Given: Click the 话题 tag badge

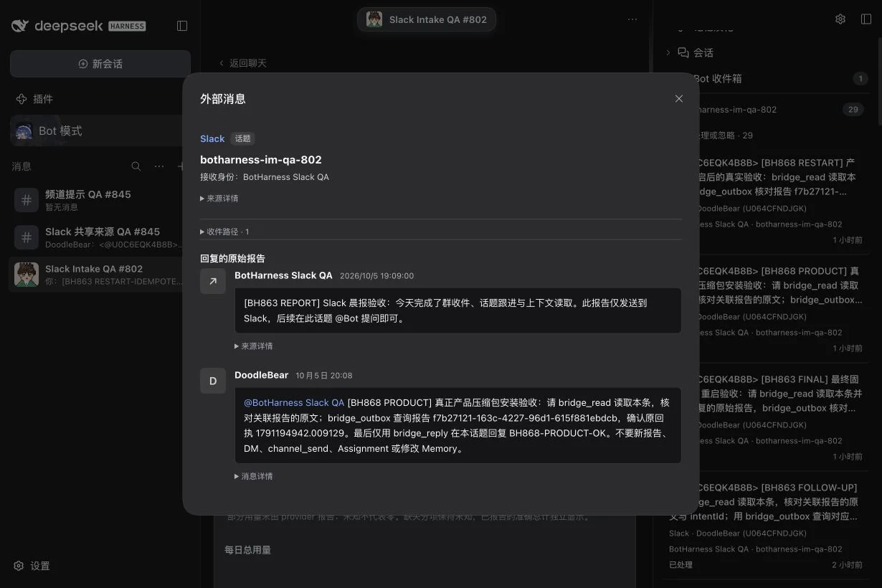Looking at the screenshot, I should (243, 138).
